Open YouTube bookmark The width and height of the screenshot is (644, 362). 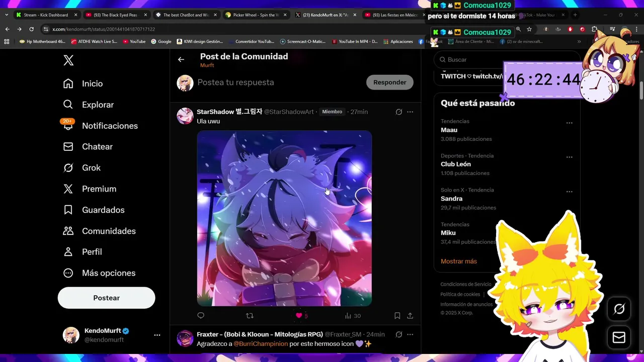pos(134,42)
